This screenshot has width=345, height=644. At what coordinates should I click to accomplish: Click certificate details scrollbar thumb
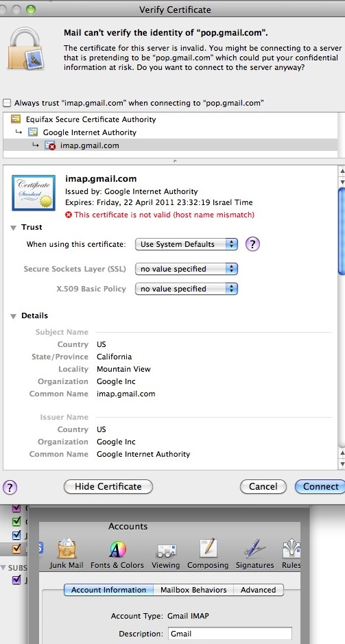342,230
